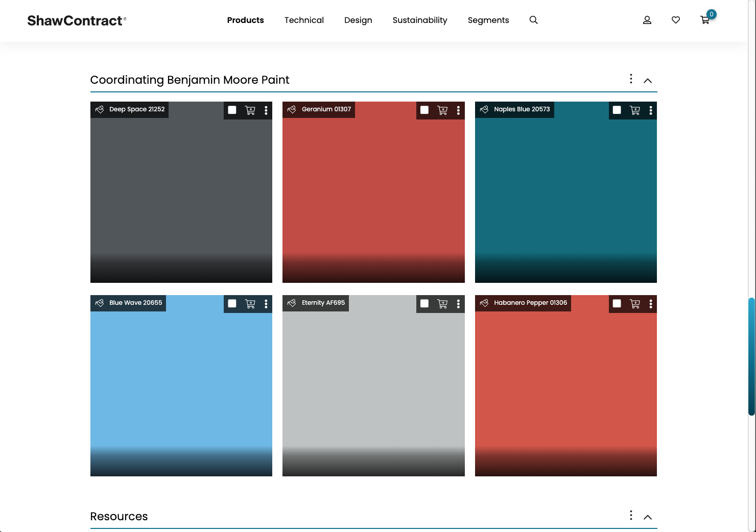Select the Naples Blue teal color swatch
The height and width of the screenshot is (532, 756).
(x=565, y=194)
